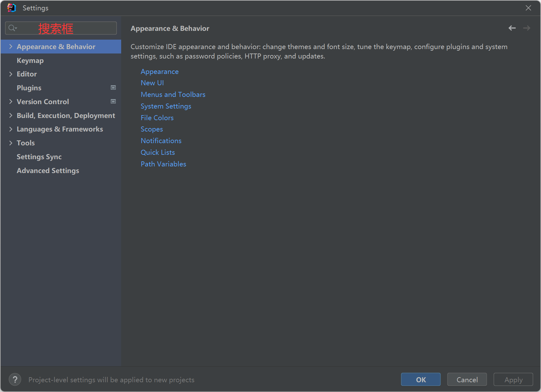Click the Apply button
The width and height of the screenshot is (541, 392).
513,379
